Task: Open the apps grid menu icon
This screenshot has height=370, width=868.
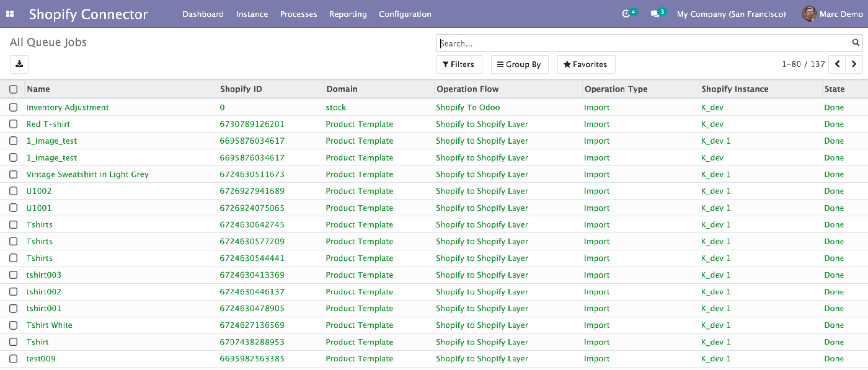Action: point(10,14)
